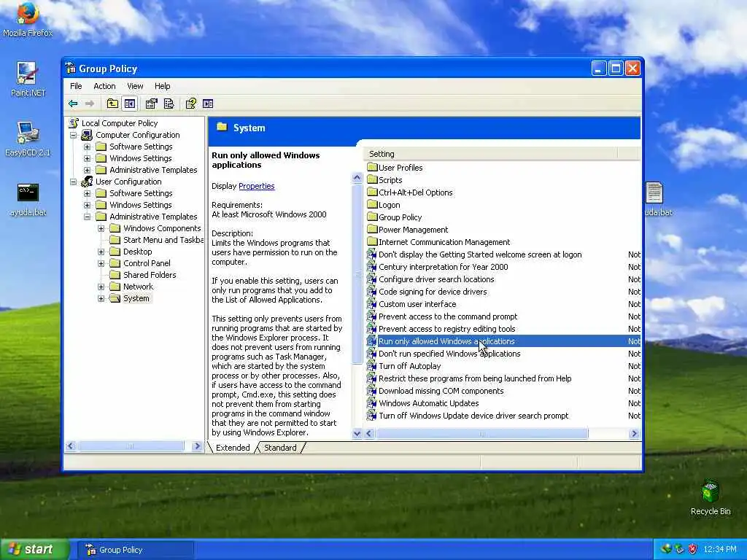Screen dimensions: 747x560
Task: Click the Properties toolbar icon
Action: (x=151, y=104)
